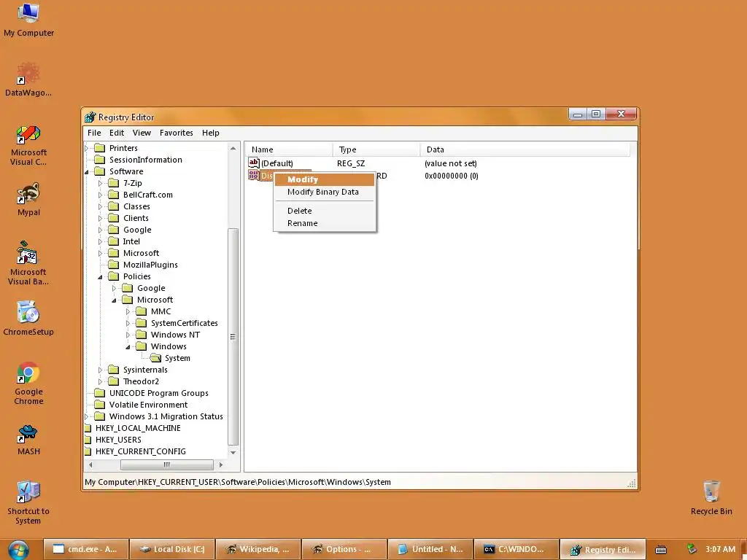Image resolution: width=747 pixels, height=560 pixels.
Task: Select the Sysinternals key folder icon
Action: [113, 370]
